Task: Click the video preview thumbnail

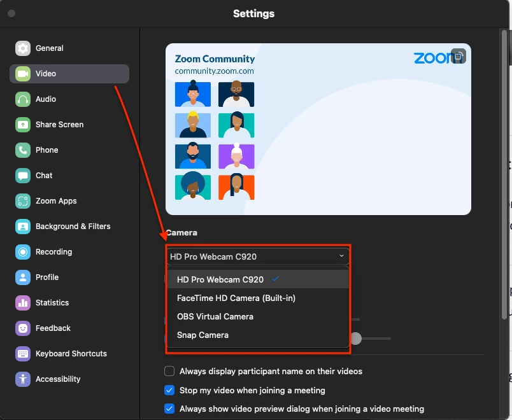Action: coord(318,129)
